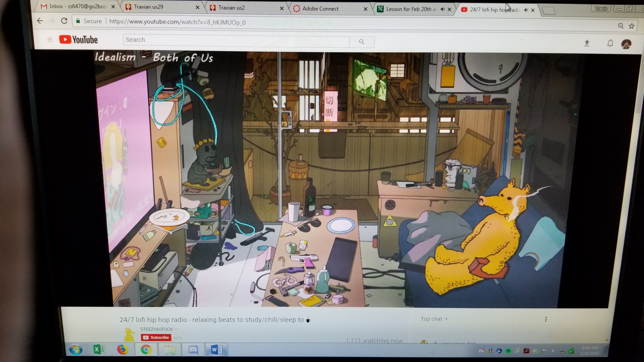
Task: Open Word from the taskbar
Action: pos(216,350)
